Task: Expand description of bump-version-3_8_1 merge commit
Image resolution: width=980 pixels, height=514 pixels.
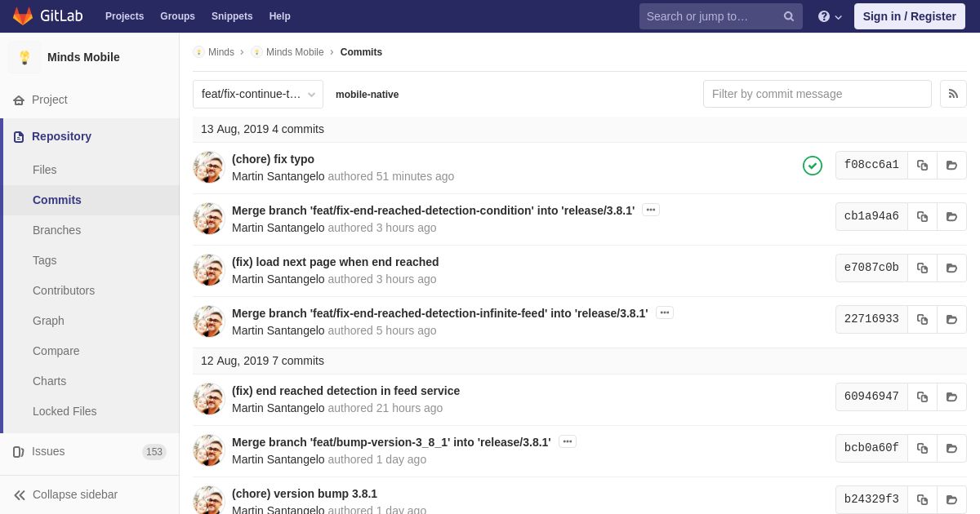Action: pyautogui.click(x=568, y=441)
